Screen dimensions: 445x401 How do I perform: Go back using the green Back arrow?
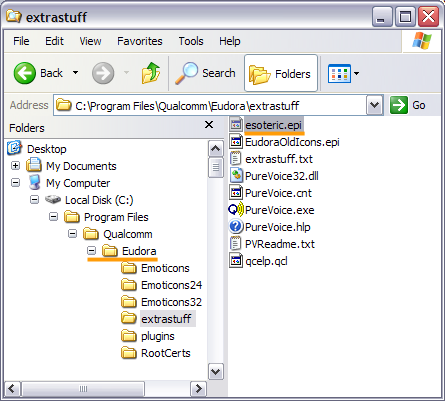click(x=25, y=73)
